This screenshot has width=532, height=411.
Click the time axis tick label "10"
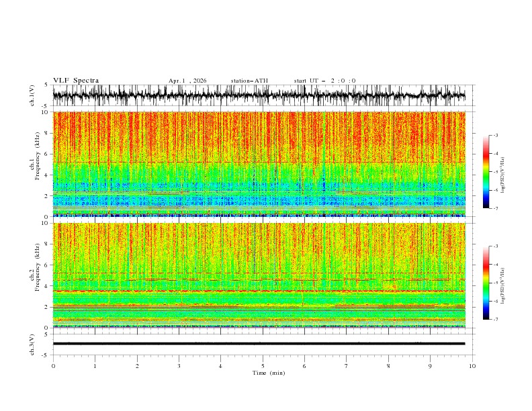click(x=472, y=366)
